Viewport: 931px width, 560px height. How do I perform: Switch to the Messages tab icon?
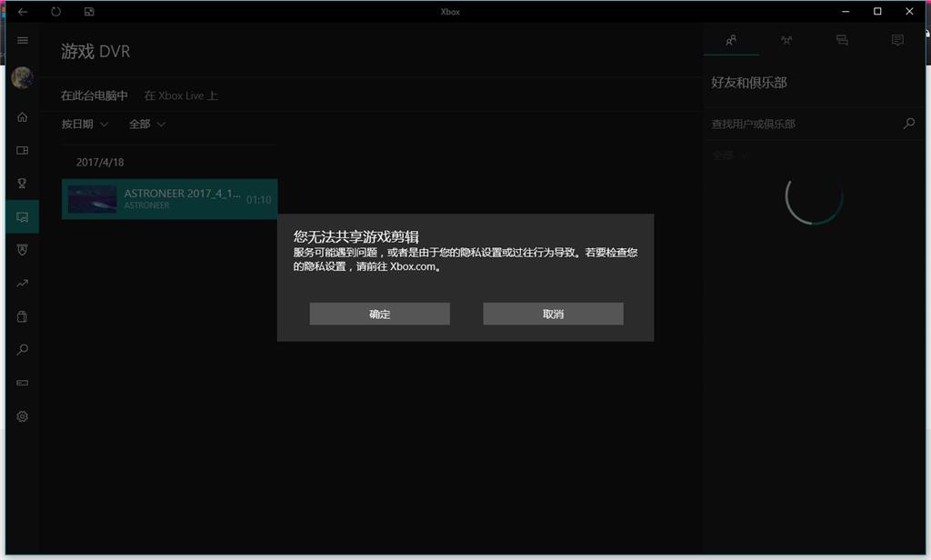(x=842, y=40)
